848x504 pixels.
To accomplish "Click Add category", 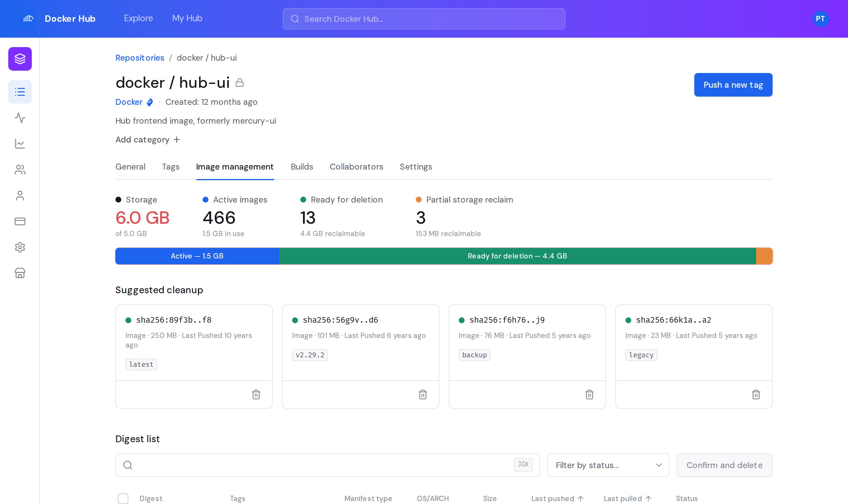I will click(148, 140).
